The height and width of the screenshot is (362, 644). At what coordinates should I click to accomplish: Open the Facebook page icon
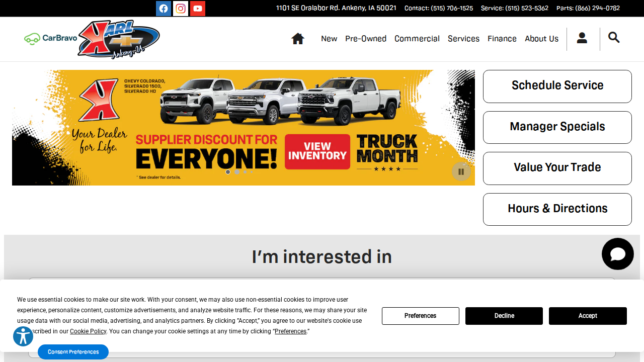click(x=163, y=8)
